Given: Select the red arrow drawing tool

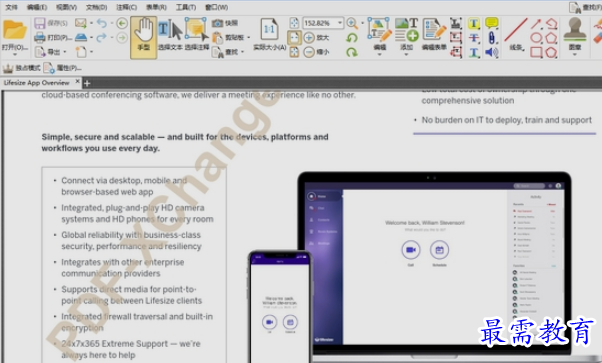Looking at the screenshot, I should click(536, 24).
